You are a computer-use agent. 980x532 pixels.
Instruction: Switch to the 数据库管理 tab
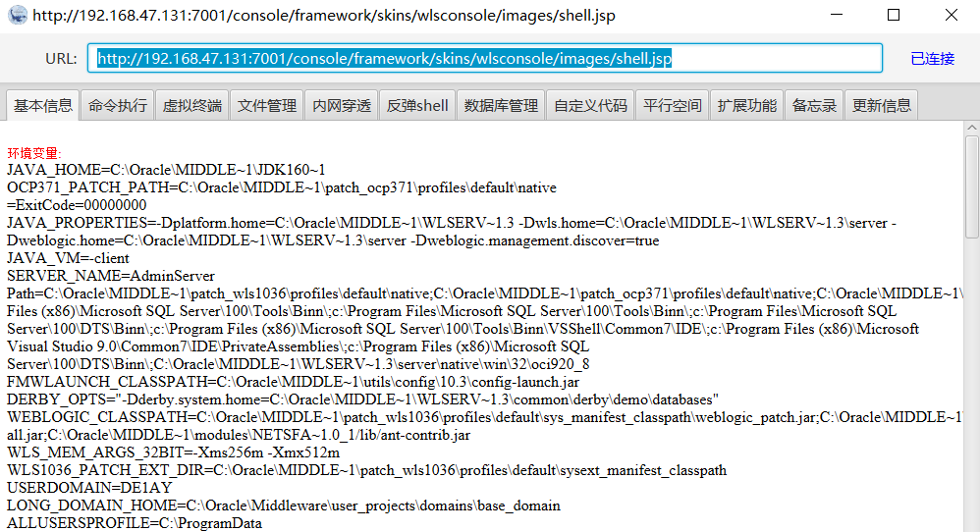pos(501,106)
